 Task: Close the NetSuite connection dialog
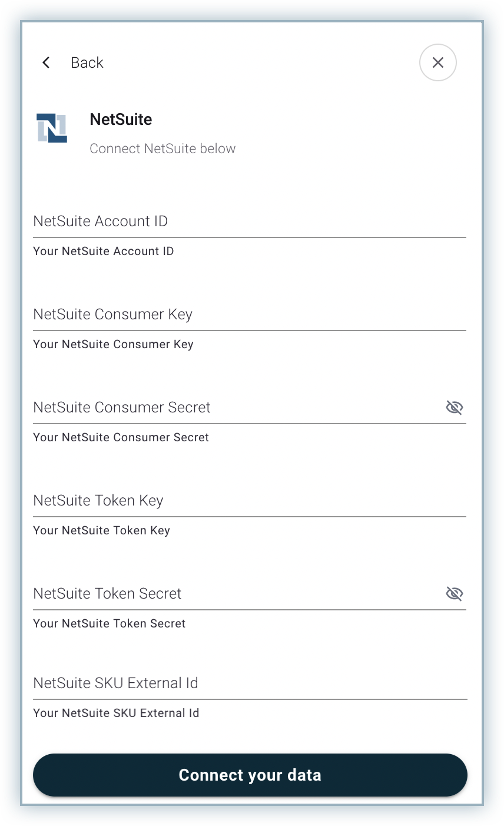tap(437, 62)
